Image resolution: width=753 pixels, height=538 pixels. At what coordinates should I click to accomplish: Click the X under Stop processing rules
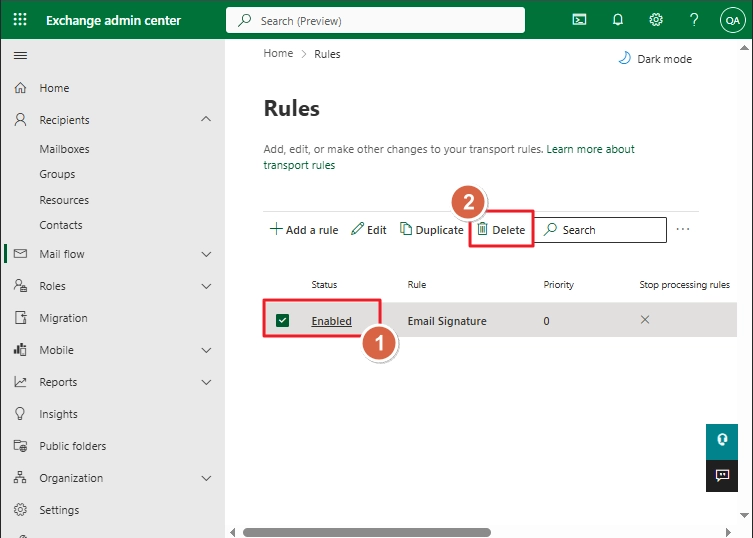[x=645, y=319]
